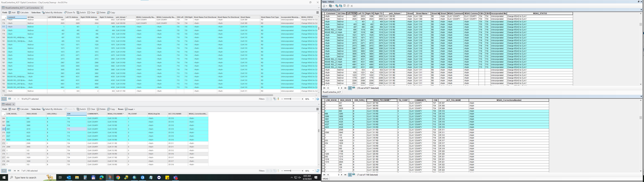Click Calculate in the RoadCenterline table toolbar
Viewport: 644px width, 182px height.
coord(23,13)
